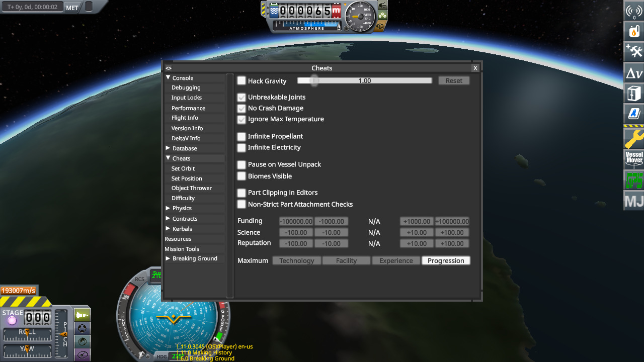644x362 pixels.
Task: Click the Science +100.00 button
Action: [452, 232]
